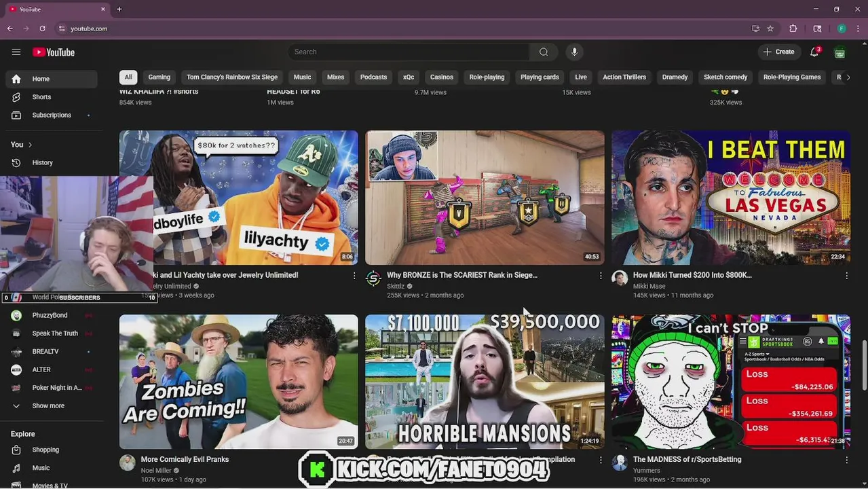Viewport: 868px width, 489px height.
Task: Expand the You section chevron
Action: [30, 145]
